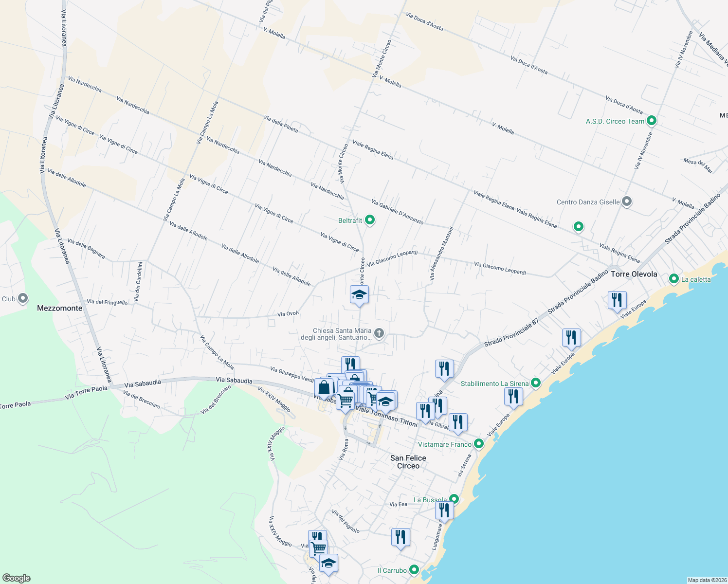Open the restaurant marker above Via Giuseppe Verdi
This screenshot has width=728, height=584.
click(x=350, y=363)
